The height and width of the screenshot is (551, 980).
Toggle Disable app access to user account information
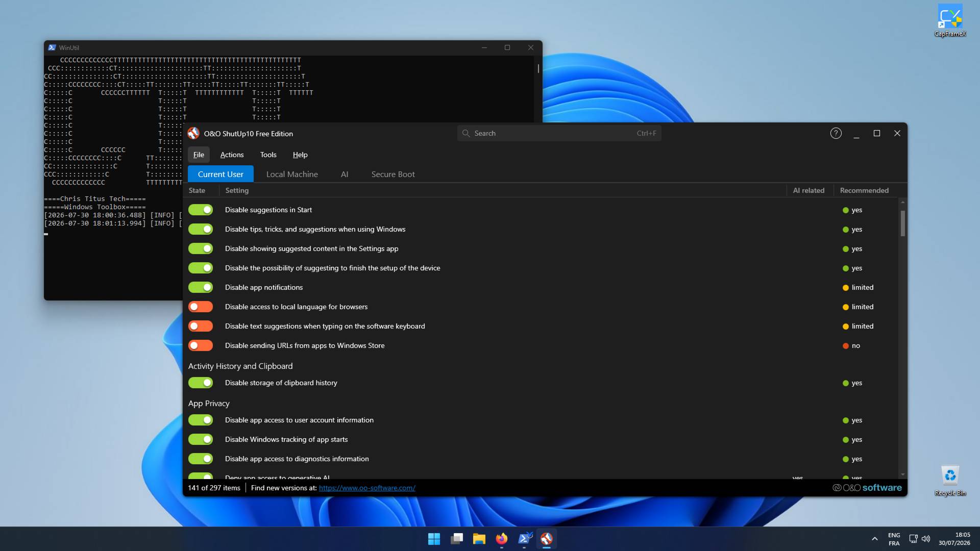tap(201, 420)
